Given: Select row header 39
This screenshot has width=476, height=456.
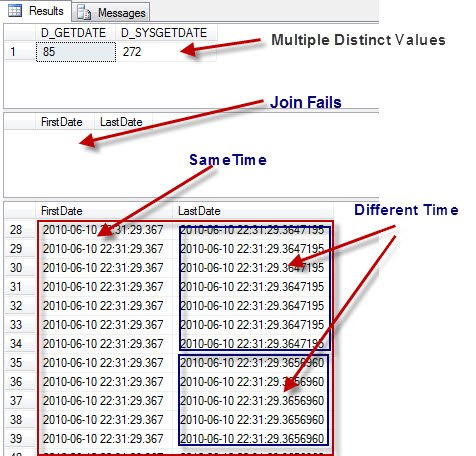Looking at the screenshot, I should click(x=20, y=439).
